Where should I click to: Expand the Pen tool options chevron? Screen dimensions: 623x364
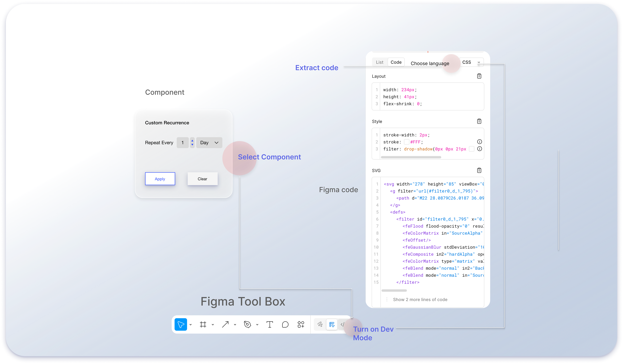click(257, 324)
